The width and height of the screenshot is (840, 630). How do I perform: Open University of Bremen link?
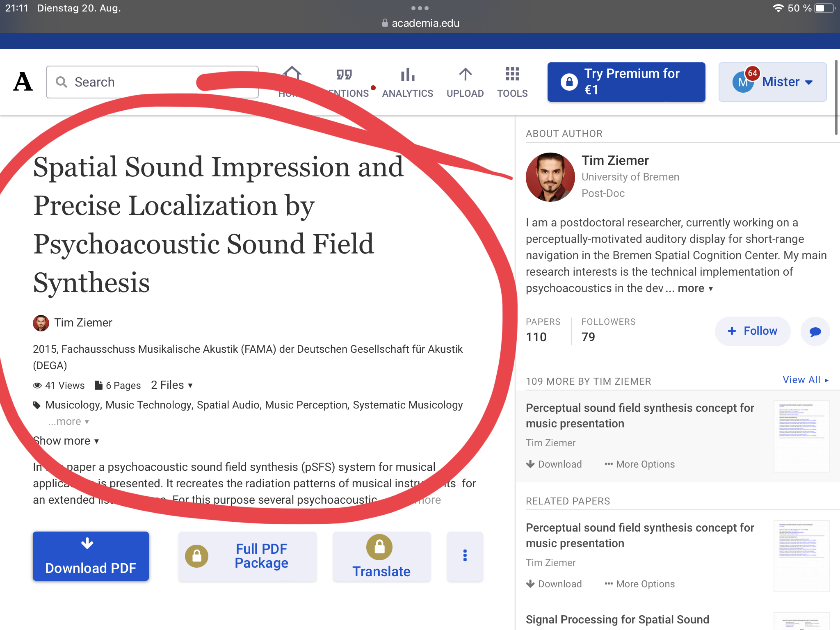click(630, 177)
